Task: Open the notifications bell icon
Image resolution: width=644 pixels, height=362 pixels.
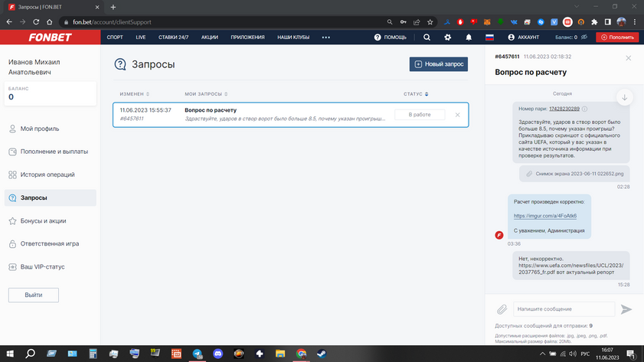Action: [x=469, y=38]
